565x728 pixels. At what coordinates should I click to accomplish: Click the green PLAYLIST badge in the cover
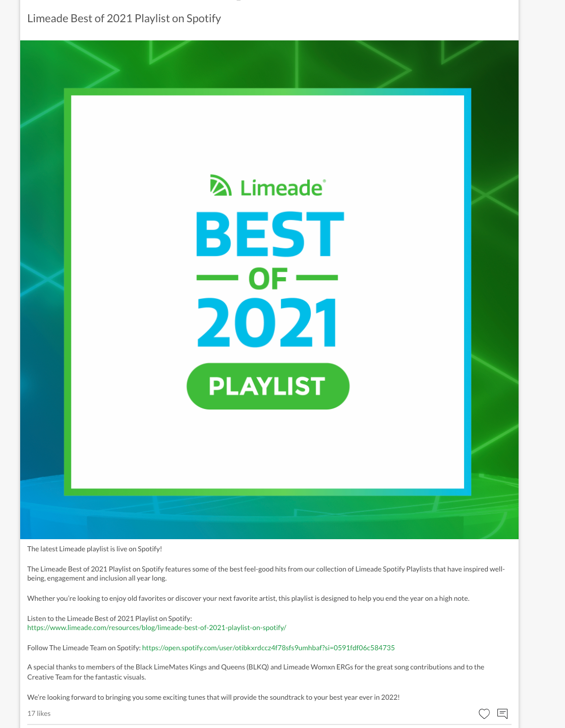[x=268, y=386]
